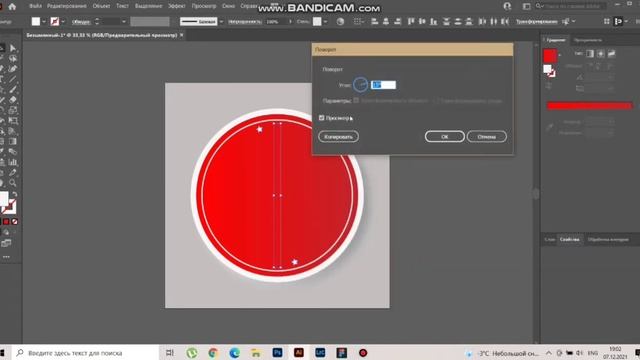Open Arrange Documents icon in top bar

tap(527, 6)
